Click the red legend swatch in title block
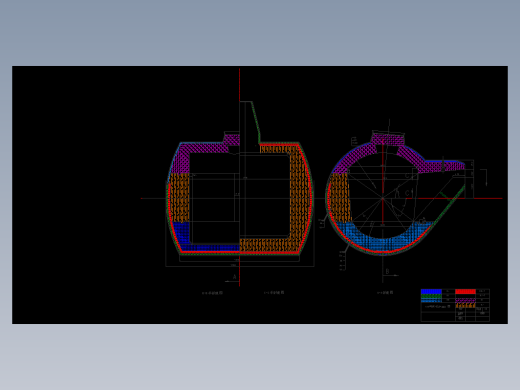 pos(465,292)
